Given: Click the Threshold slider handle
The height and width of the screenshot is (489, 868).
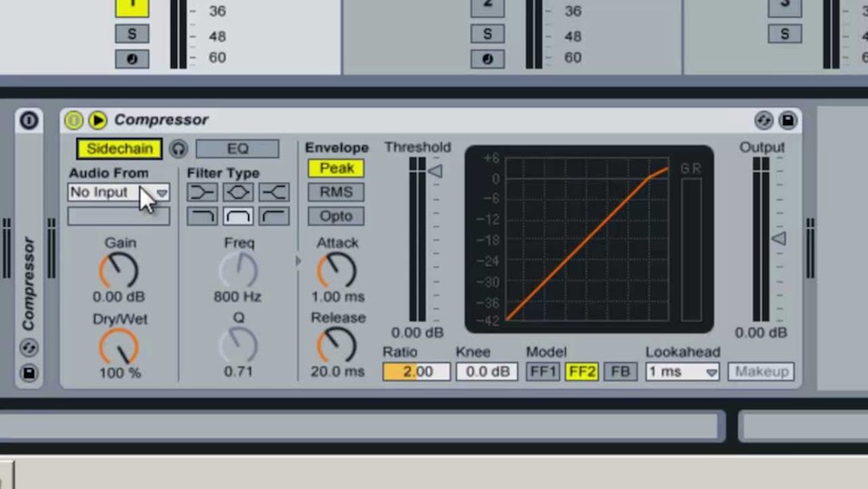Looking at the screenshot, I should tap(435, 171).
